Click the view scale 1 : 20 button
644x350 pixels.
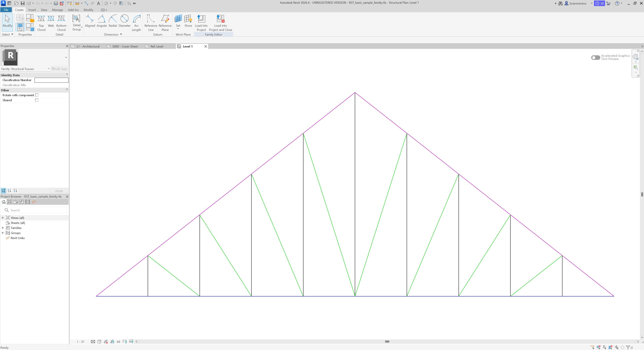pos(80,342)
